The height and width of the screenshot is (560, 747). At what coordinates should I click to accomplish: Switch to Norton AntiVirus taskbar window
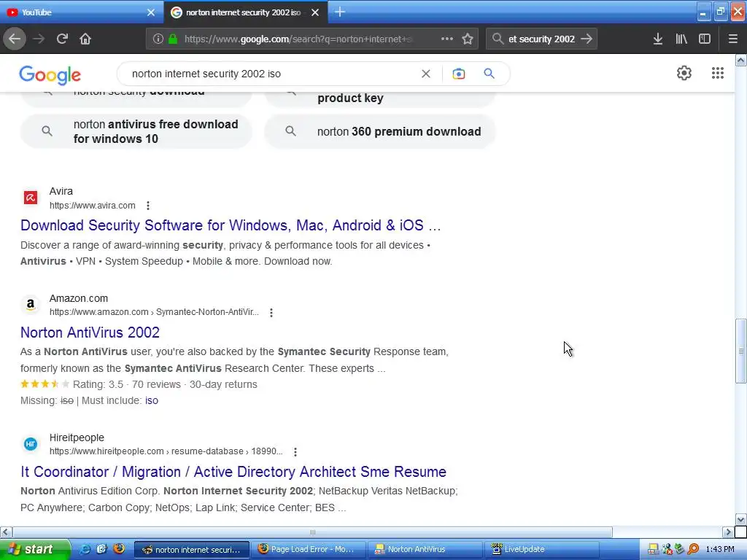(x=426, y=549)
